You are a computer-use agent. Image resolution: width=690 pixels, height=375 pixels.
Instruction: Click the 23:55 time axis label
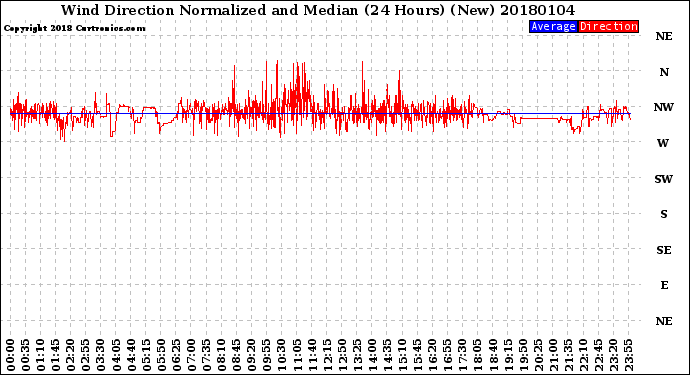point(628,355)
